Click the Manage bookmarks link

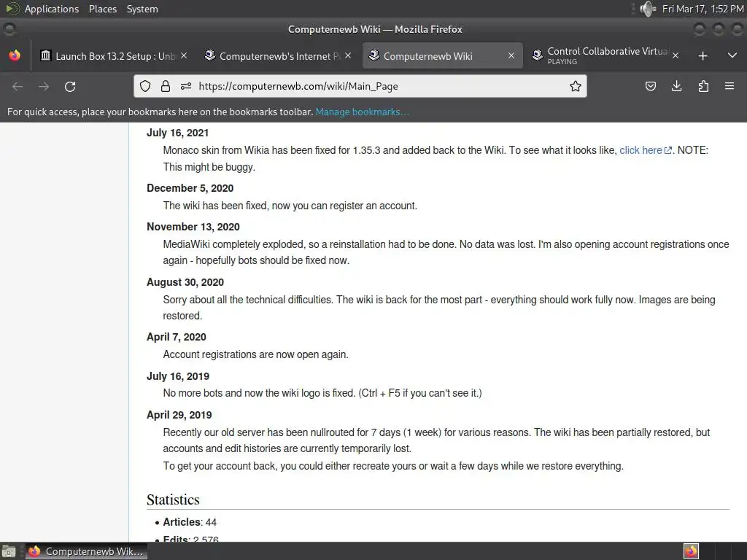pyautogui.click(x=362, y=112)
